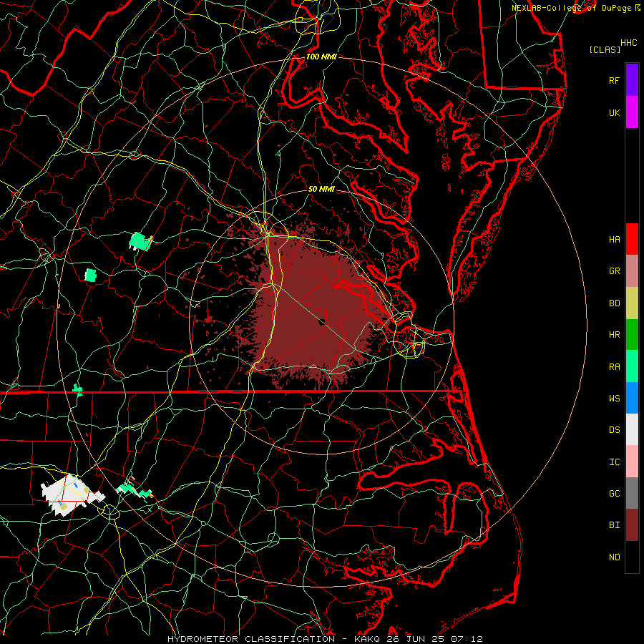Click the HHC product label
Image resolution: width=644 pixels, height=644 pixels.
[x=628, y=43]
